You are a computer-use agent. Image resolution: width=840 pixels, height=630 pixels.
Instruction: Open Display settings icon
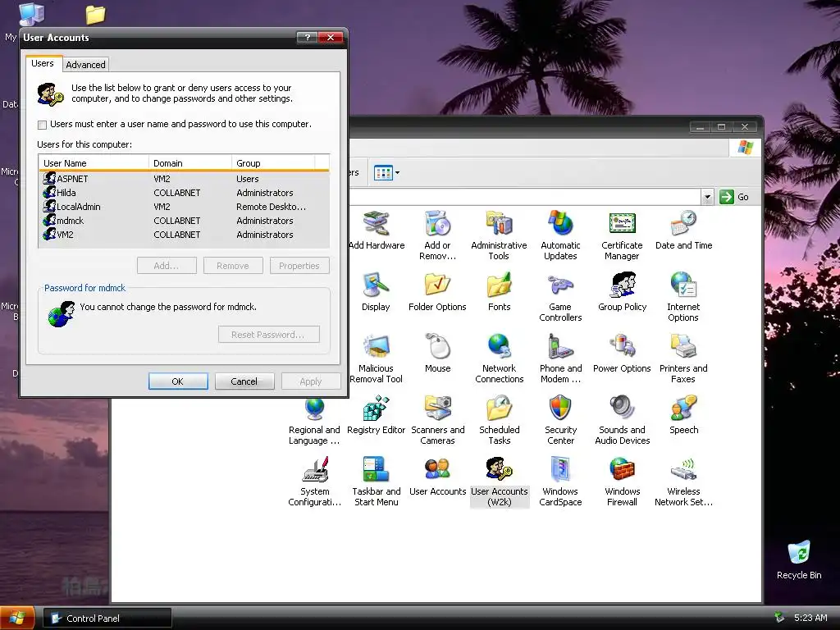pos(376,292)
